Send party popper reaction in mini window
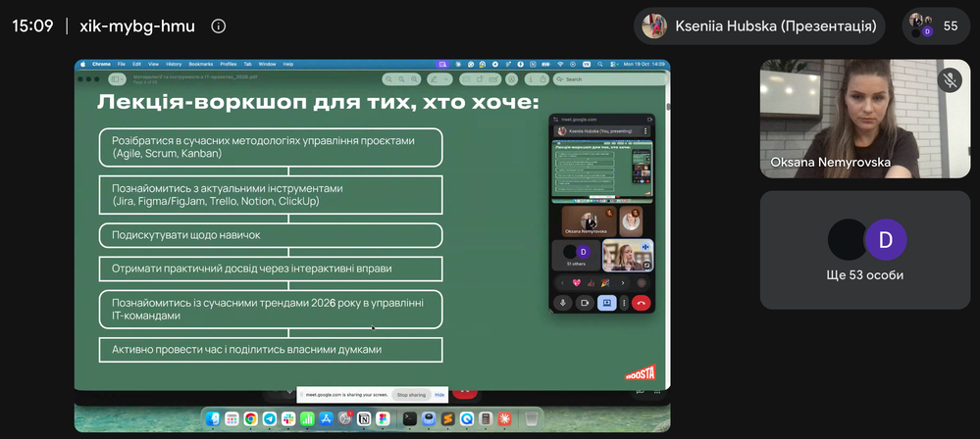 pos(605,283)
